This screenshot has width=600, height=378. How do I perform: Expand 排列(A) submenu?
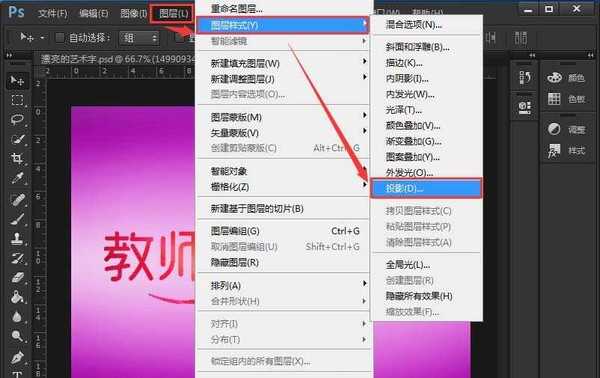click(284, 285)
